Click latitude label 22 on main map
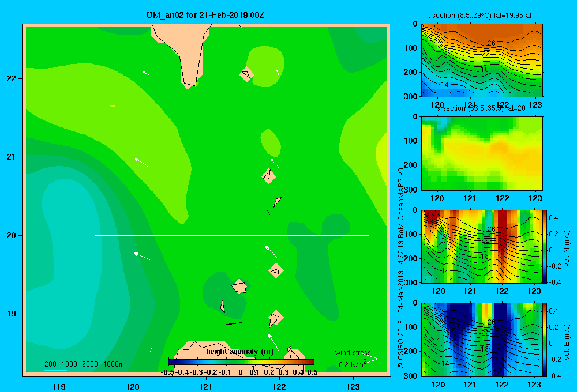The image size is (577, 392). point(11,78)
